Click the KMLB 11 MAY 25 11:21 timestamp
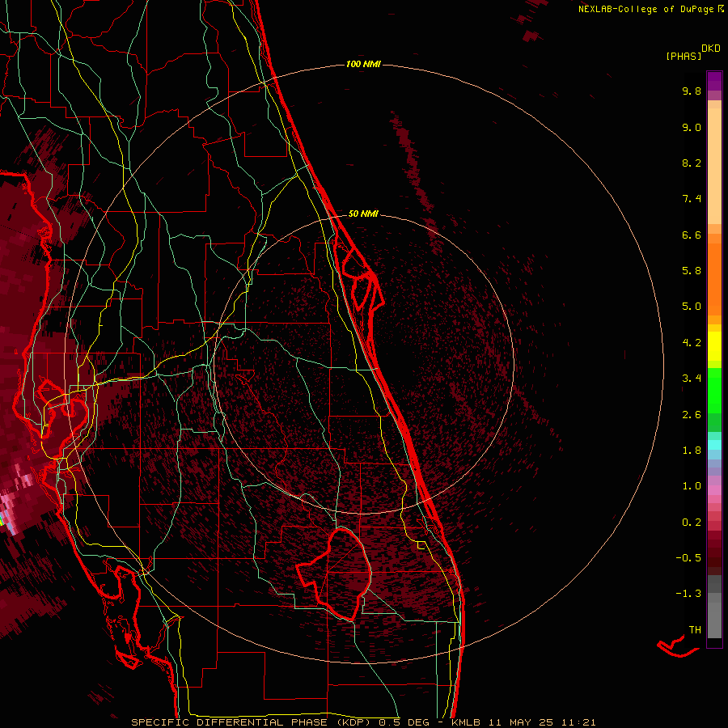728x728 pixels. [x=524, y=722]
